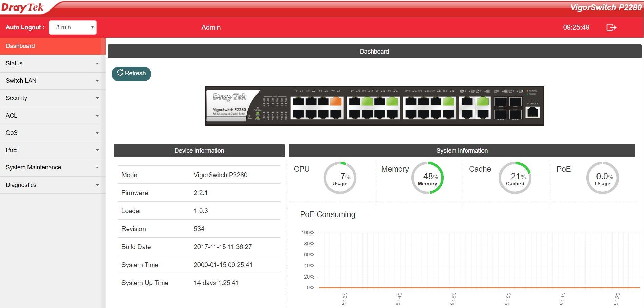Click System Up Time value 14 days
644x308 pixels.
coord(216,283)
